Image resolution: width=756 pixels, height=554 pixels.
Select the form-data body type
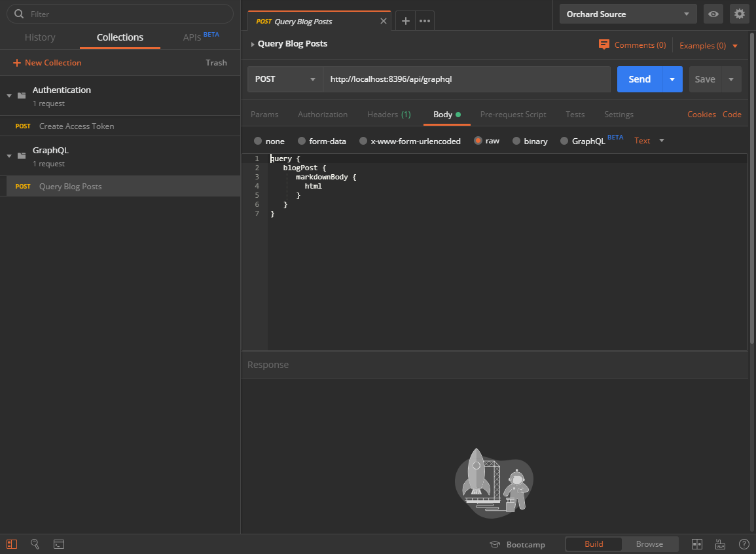(302, 141)
